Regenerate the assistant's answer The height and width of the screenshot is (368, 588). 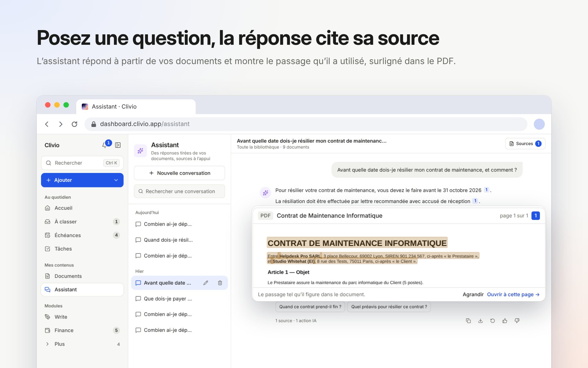(x=492, y=321)
